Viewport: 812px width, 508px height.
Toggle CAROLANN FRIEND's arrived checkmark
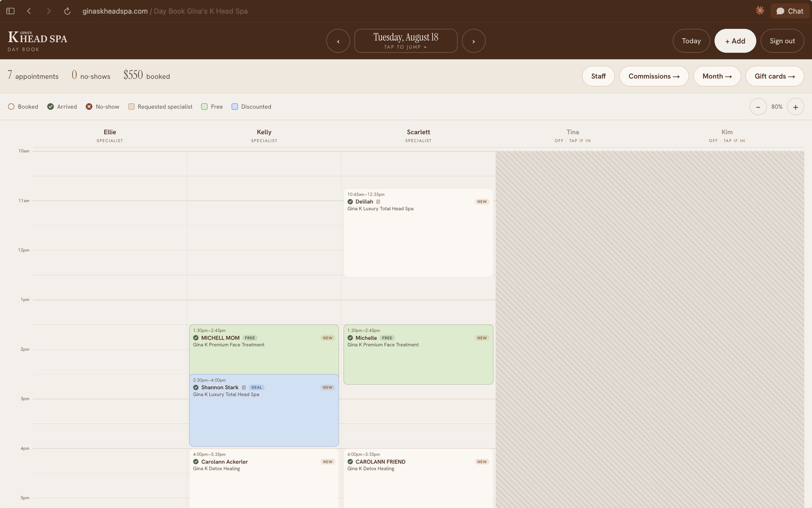tap(350, 462)
